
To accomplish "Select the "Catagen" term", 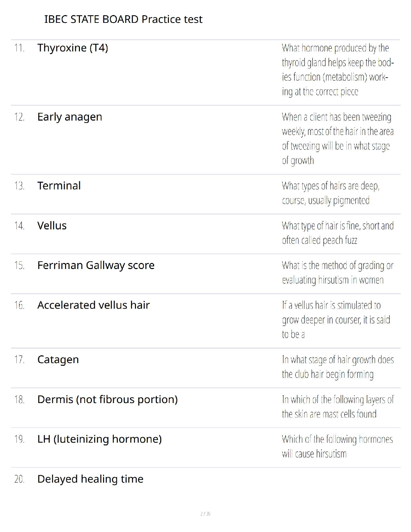I will click(x=58, y=359).
